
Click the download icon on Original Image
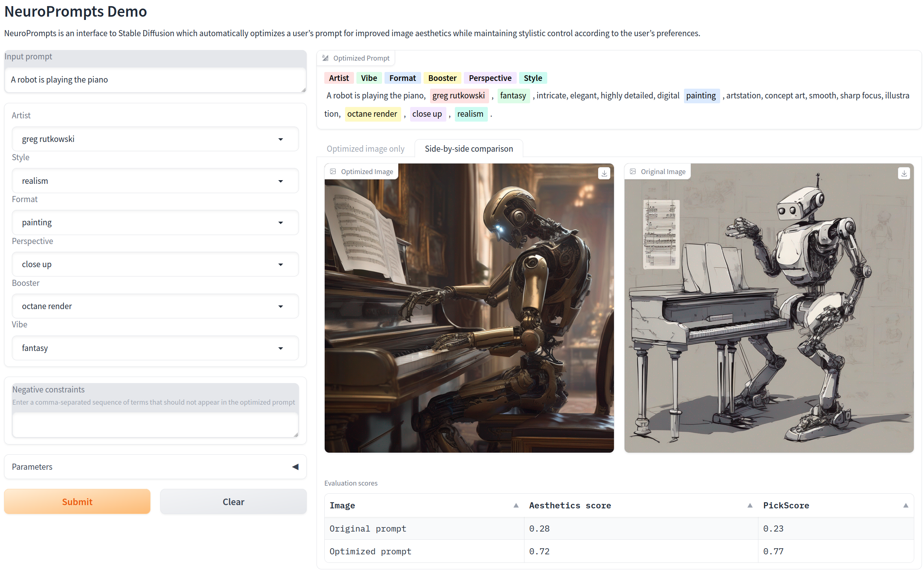(904, 173)
